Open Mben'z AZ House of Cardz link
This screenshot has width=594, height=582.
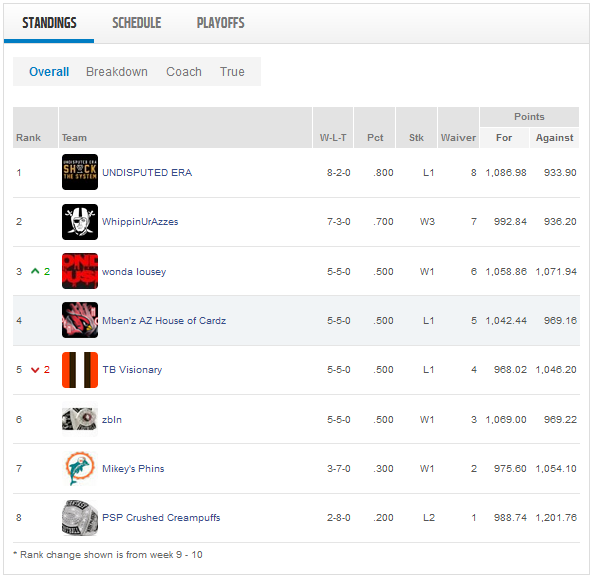tap(164, 321)
